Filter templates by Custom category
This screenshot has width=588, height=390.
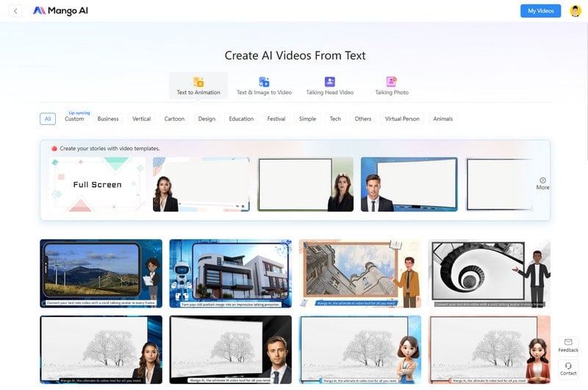pyautogui.click(x=74, y=118)
